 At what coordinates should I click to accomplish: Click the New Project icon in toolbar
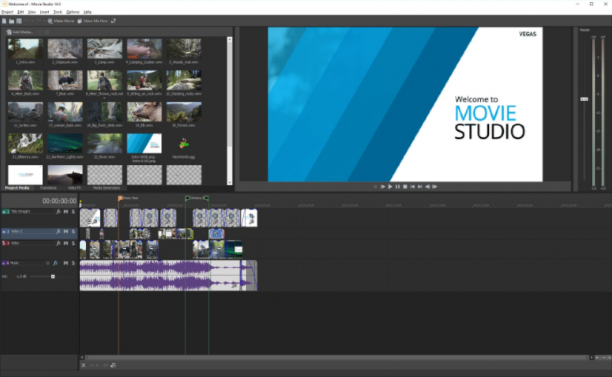coord(4,21)
